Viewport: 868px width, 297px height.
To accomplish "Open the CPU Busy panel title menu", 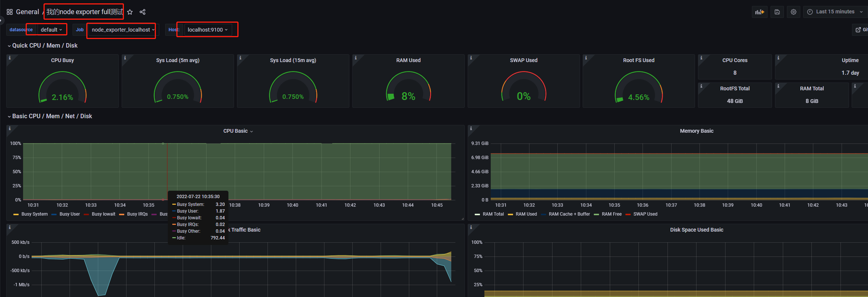I will point(63,60).
